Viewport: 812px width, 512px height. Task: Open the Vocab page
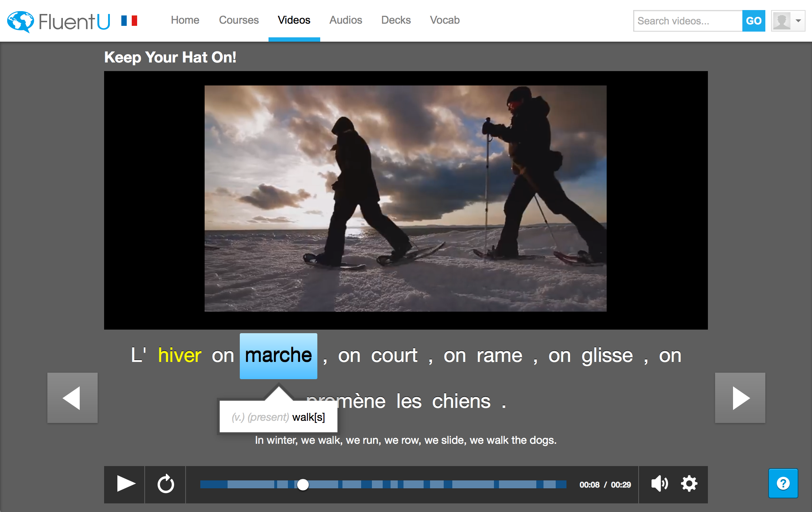[445, 20]
